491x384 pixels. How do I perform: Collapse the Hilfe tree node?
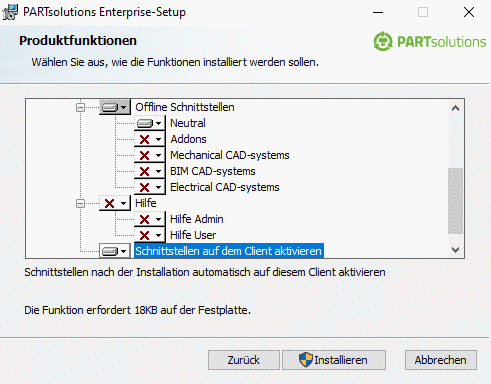pos(80,203)
